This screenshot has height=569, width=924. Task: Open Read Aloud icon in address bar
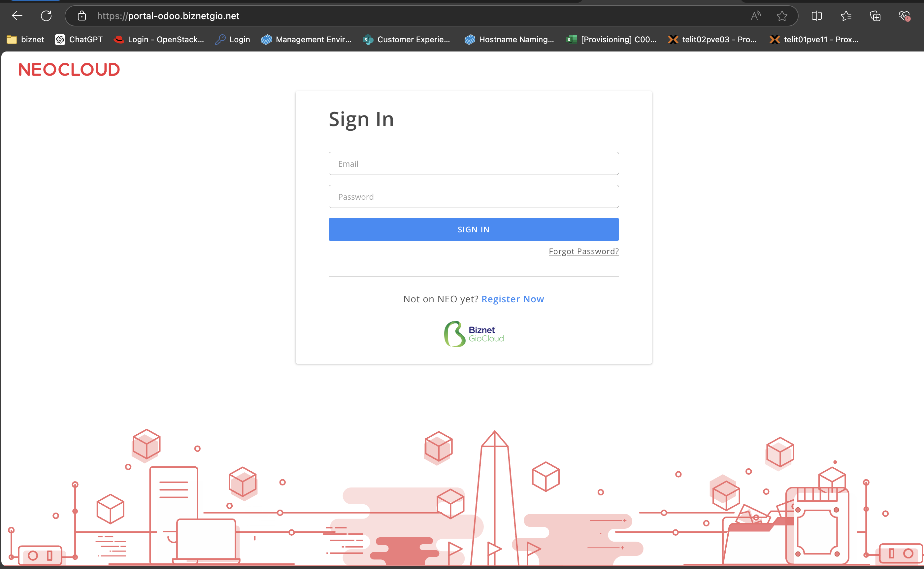click(x=755, y=16)
